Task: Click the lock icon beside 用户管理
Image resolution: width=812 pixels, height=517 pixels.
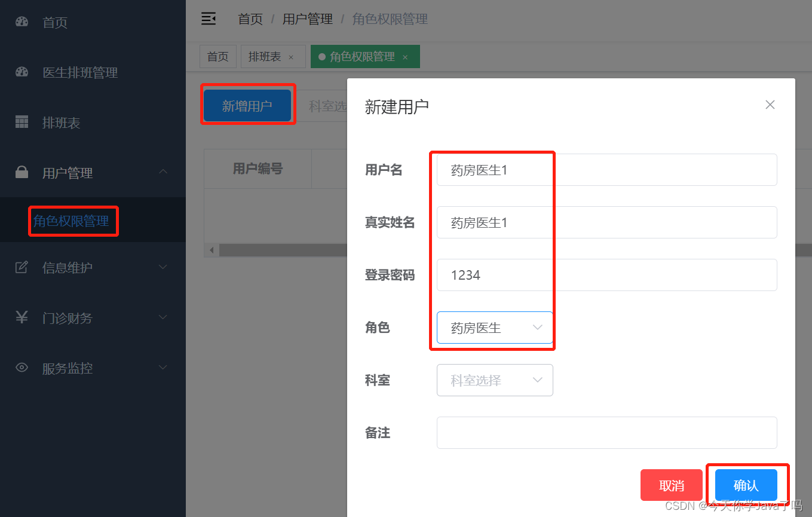Action: tap(22, 172)
